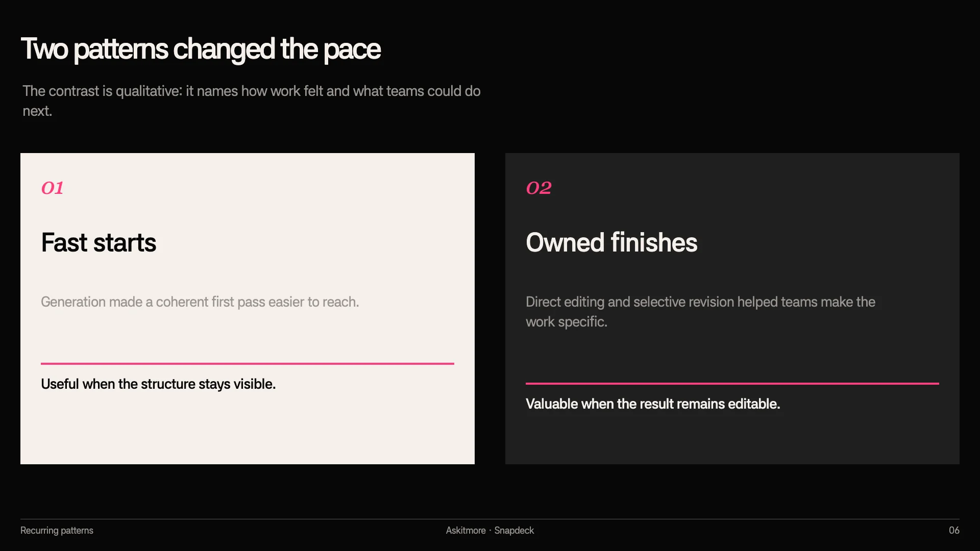The width and height of the screenshot is (980, 551).
Task: Select the "Fast starts" heading
Action: (x=99, y=242)
